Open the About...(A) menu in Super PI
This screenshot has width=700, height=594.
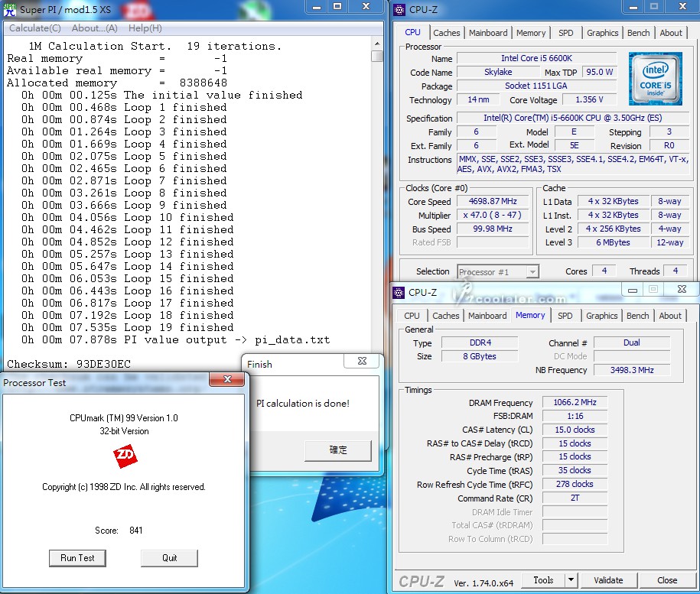click(95, 28)
